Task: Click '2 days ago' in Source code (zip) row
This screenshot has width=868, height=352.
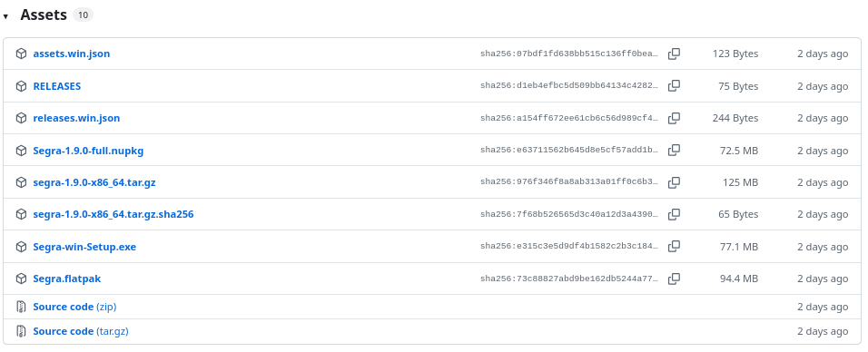Action: click(x=823, y=307)
